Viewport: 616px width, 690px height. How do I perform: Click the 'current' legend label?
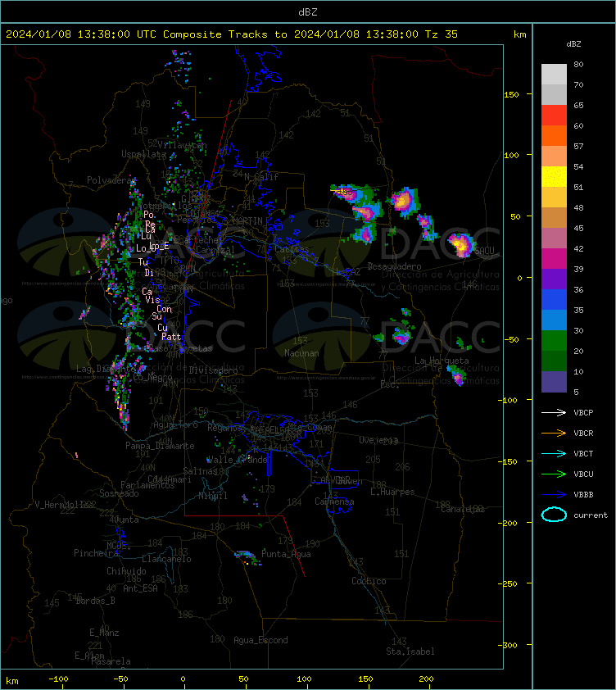(x=591, y=515)
